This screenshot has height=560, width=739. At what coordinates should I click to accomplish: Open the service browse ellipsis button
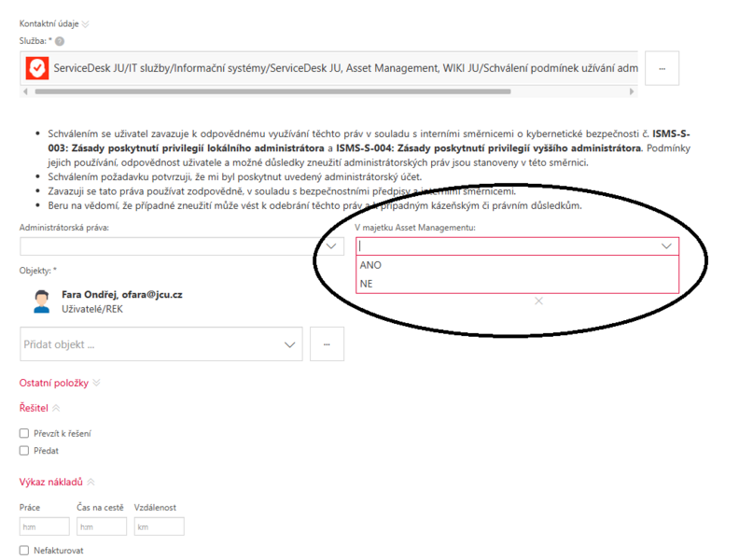pyautogui.click(x=662, y=68)
